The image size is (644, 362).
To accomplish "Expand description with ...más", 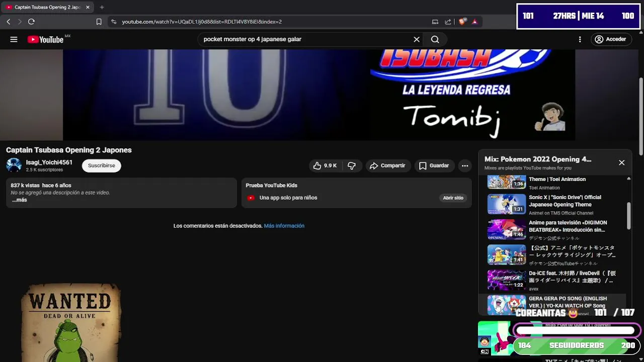I will [19, 200].
